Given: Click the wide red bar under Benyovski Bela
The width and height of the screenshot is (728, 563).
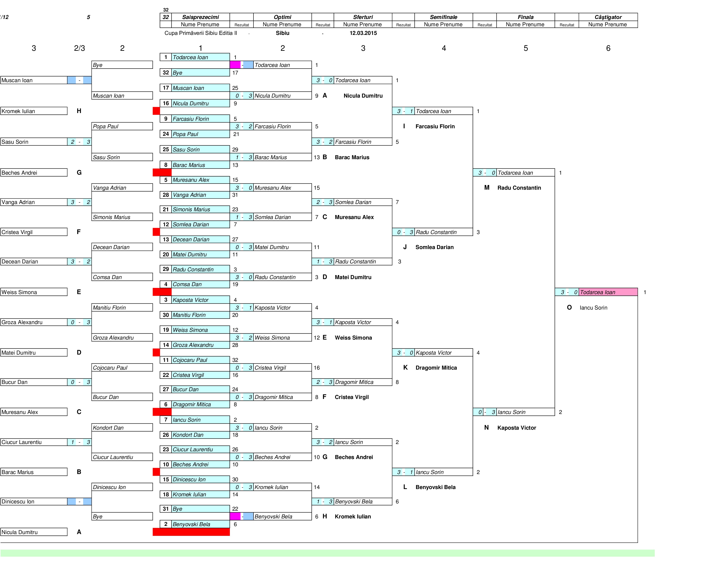Looking at the screenshot, I should [x=191, y=532].
